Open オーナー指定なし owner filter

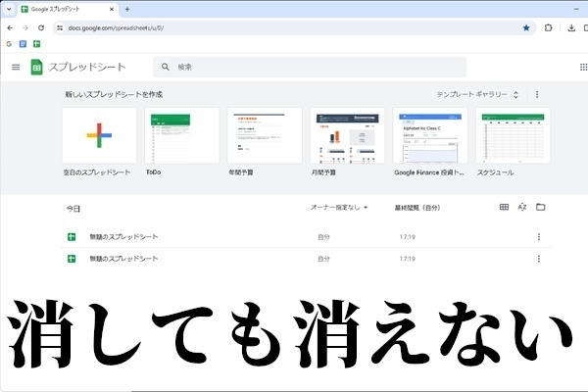click(339, 208)
